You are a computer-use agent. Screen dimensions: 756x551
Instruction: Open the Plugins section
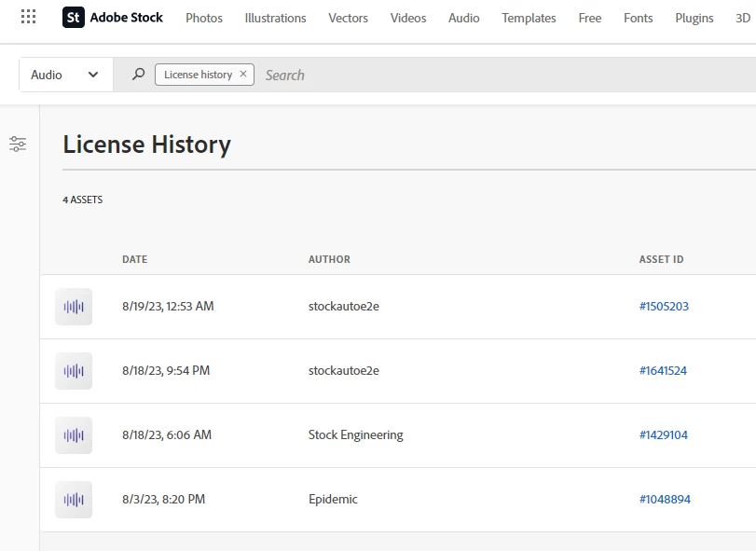coord(694,18)
